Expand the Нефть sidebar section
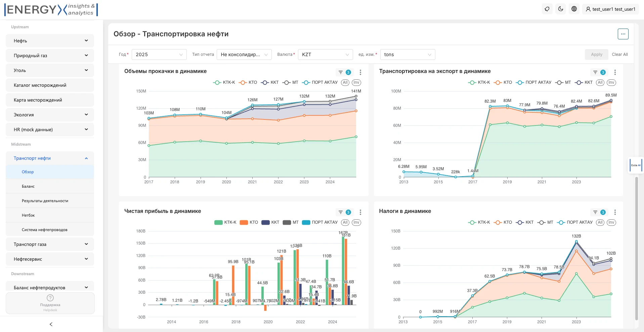The image size is (644, 332). [x=50, y=41]
